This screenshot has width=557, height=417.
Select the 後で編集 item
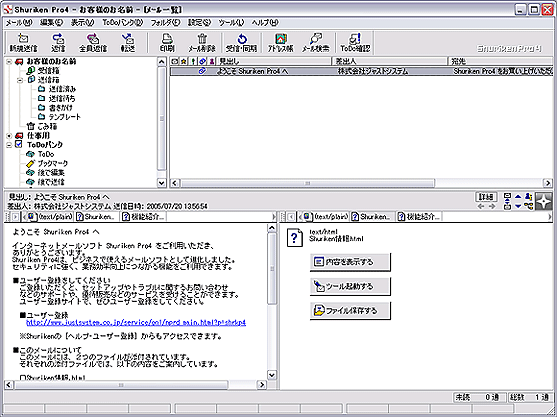point(46,173)
